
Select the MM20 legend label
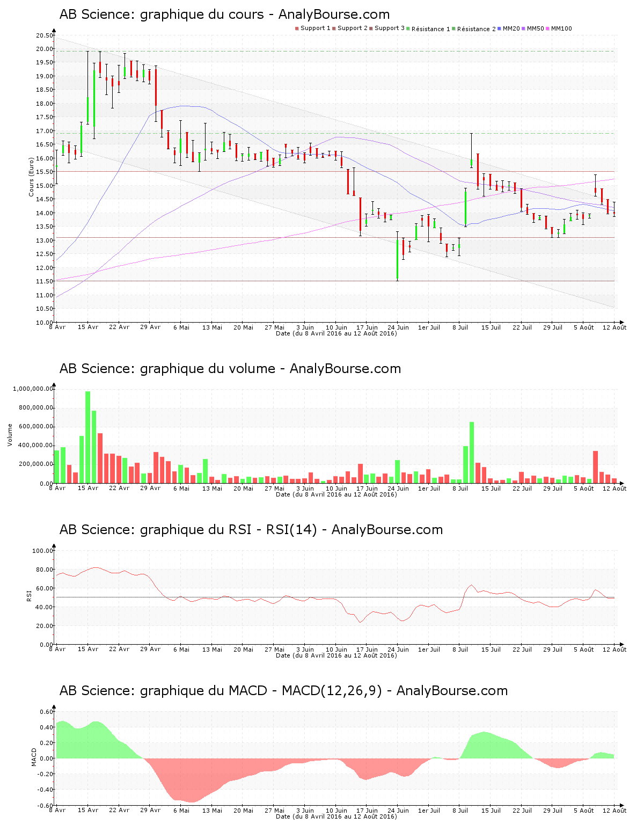[511, 28]
